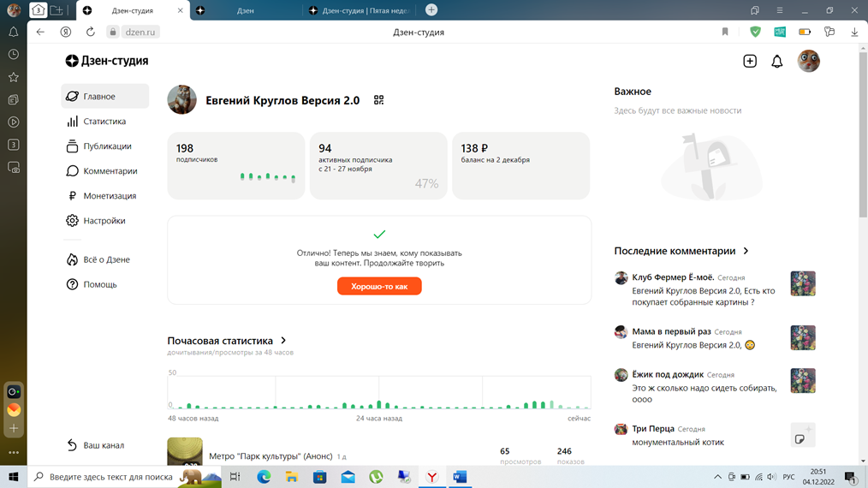This screenshot has width=868, height=488.
Task: Open Статистика in the sidebar
Action: tap(96, 122)
